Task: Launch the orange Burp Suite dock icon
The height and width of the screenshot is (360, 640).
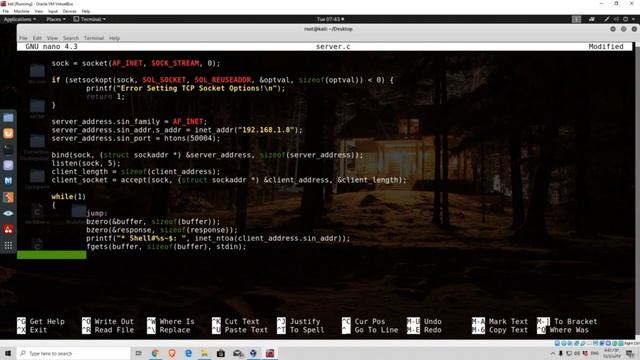Action: pos(8,133)
